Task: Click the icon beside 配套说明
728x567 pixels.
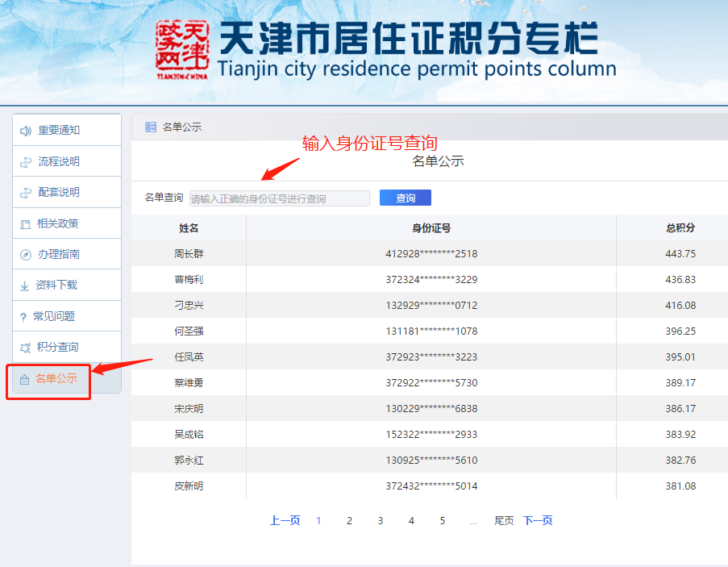Action: [26, 193]
